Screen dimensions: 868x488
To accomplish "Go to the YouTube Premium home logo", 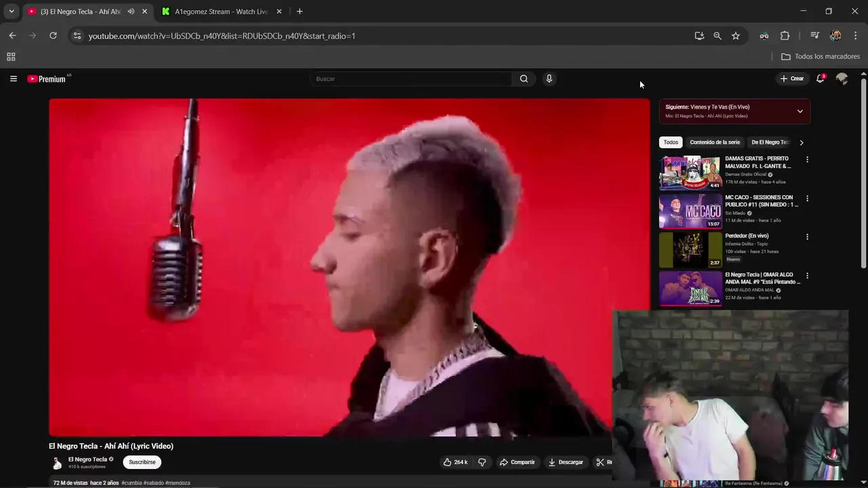I will click(x=47, y=79).
